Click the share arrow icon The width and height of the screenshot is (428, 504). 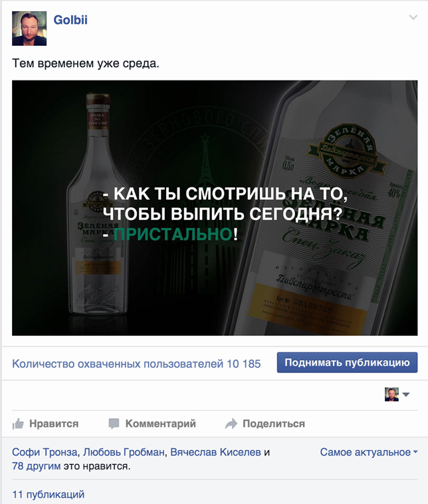(x=231, y=424)
